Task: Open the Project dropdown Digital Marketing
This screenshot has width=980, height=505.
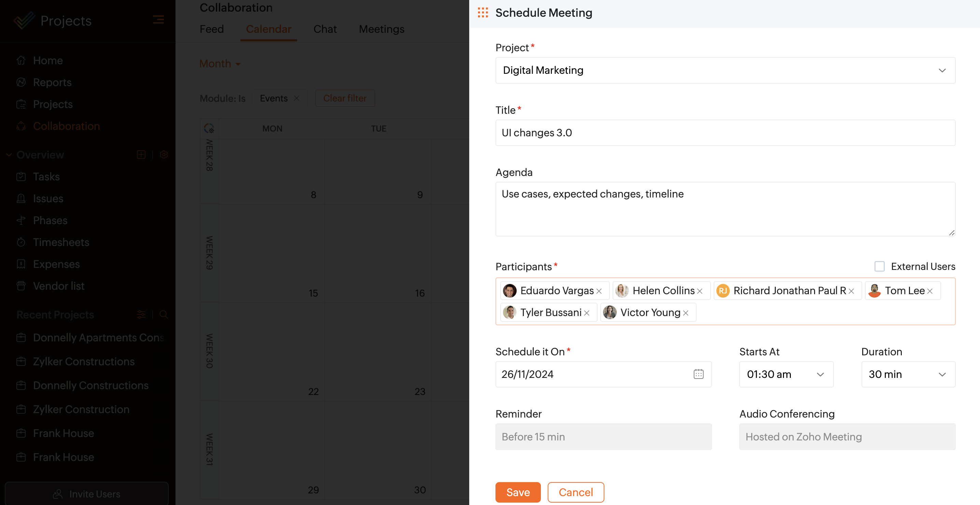Action: click(725, 70)
